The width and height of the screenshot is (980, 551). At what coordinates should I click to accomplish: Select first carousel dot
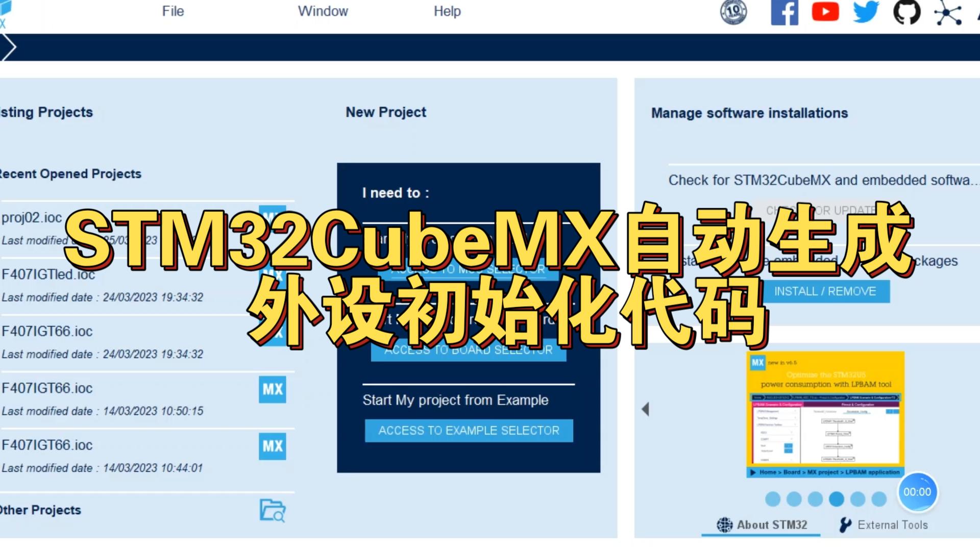773,499
